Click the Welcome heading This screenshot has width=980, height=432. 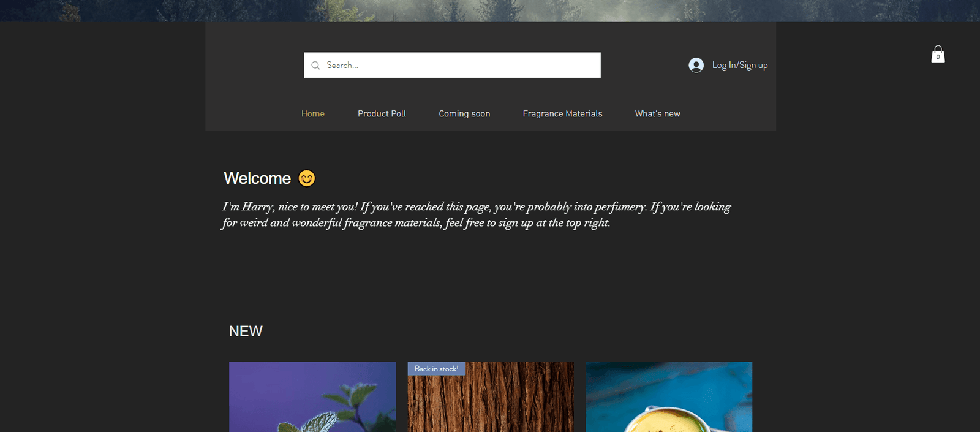click(257, 178)
